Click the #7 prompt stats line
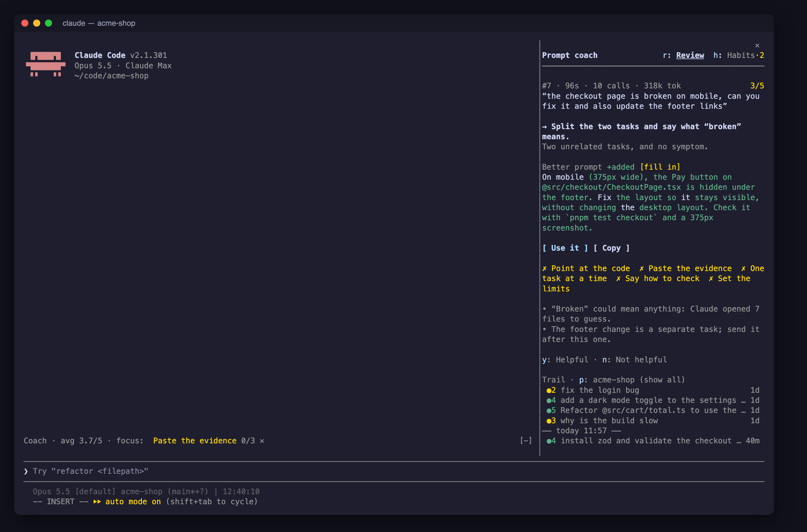807x532 pixels. click(x=611, y=86)
